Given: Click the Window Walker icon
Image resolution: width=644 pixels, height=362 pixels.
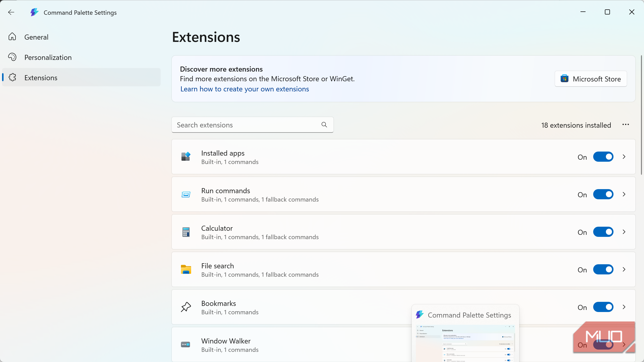Looking at the screenshot, I should point(186,344).
